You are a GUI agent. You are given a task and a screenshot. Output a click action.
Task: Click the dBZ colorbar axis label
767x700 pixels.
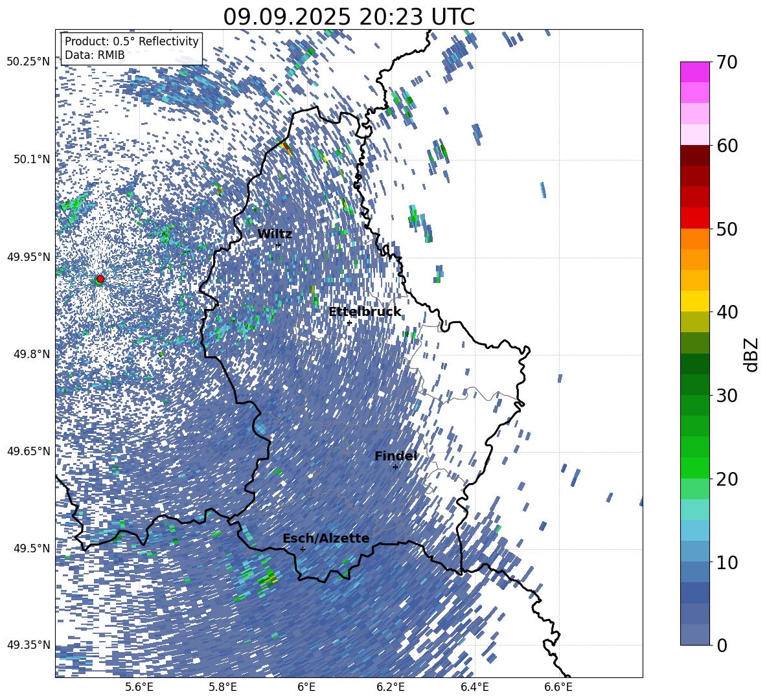(752, 354)
